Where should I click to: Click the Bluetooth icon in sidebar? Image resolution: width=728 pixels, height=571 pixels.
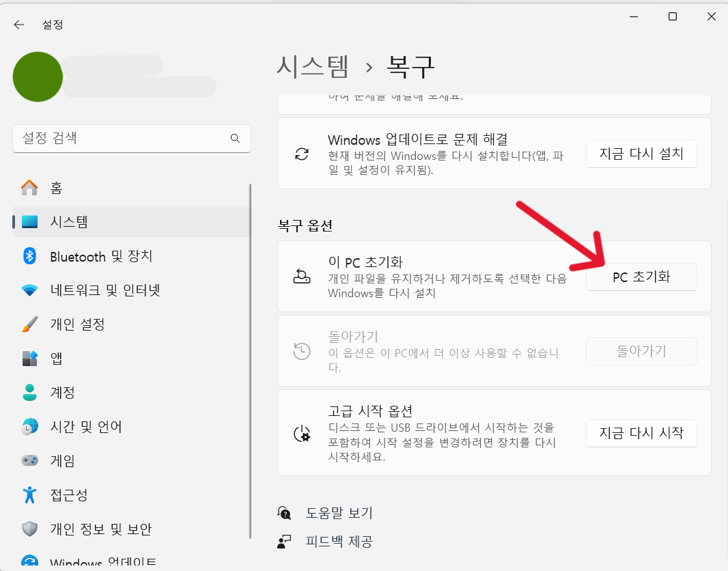(x=30, y=256)
